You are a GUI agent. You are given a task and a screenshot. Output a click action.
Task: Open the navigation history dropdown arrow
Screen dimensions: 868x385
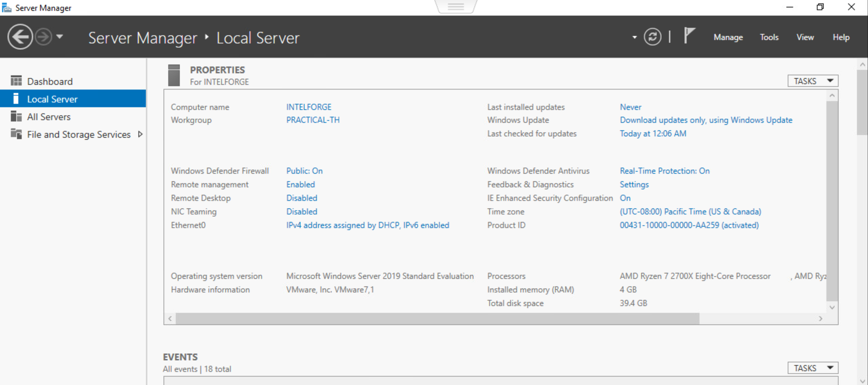coord(60,37)
